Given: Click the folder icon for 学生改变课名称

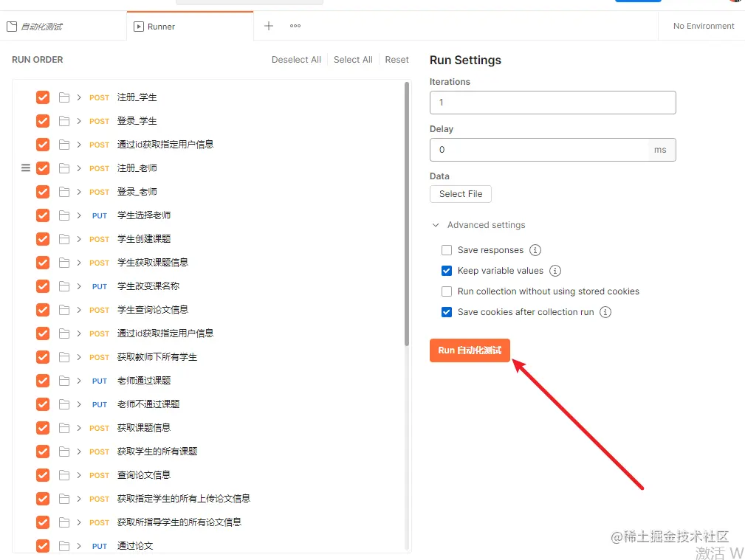Looking at the screenshot, I should 64,286.
